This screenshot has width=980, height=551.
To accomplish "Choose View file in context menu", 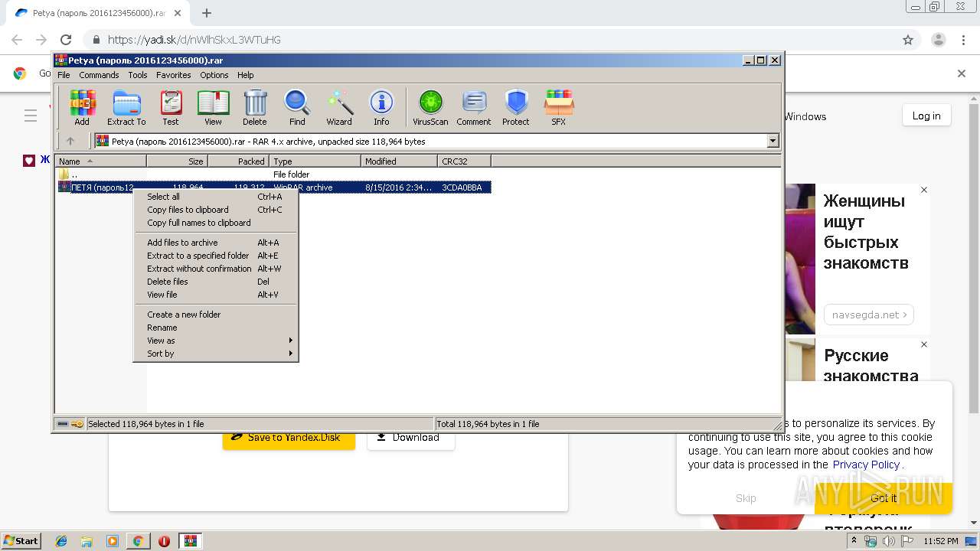I will pos(216,295).
